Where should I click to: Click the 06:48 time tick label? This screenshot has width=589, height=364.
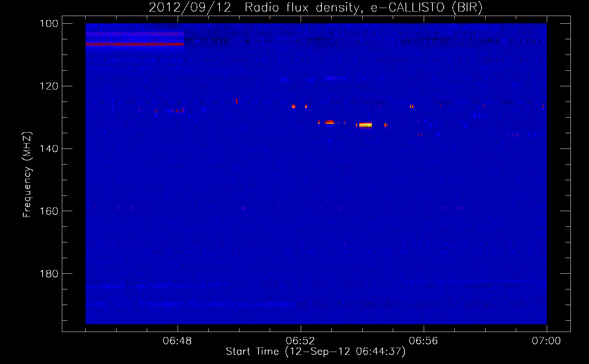177,341
